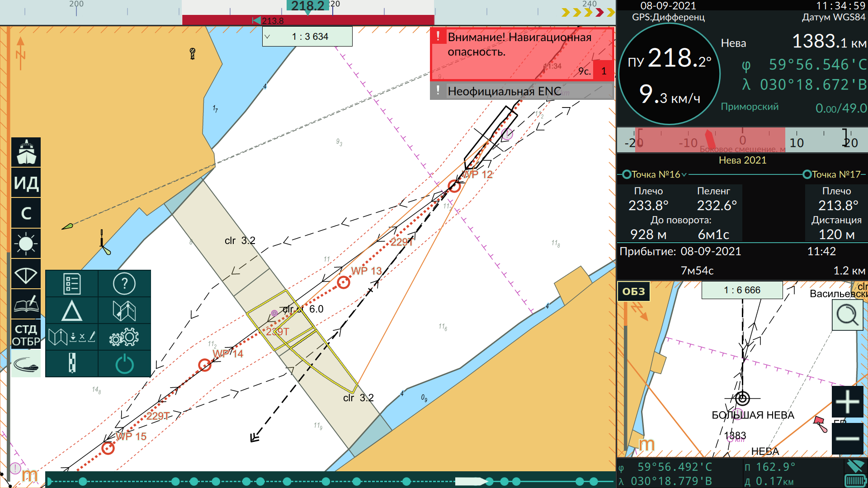
Task: Toggle the ОБЗ overview mode button
Action: 633,291
